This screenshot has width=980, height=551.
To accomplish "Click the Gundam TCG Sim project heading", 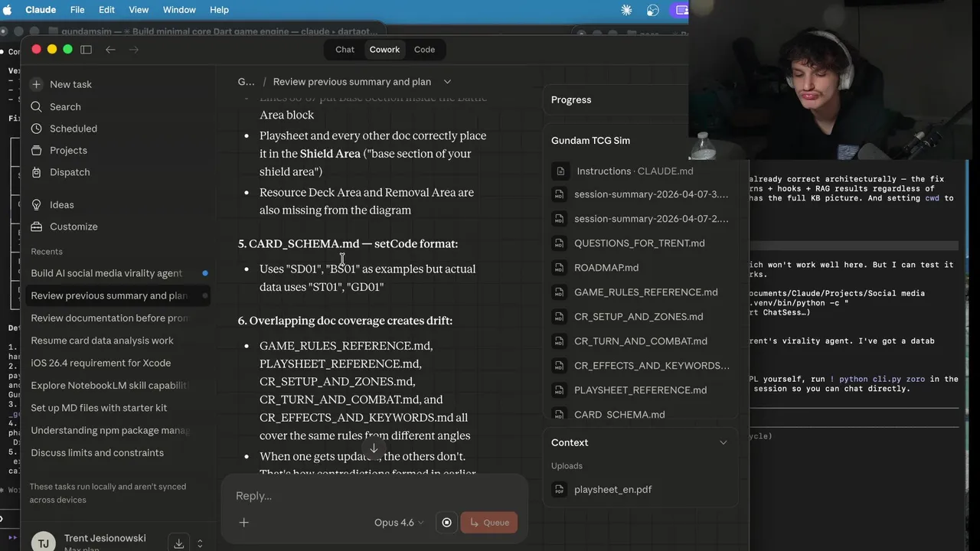I will coord(590,141).
